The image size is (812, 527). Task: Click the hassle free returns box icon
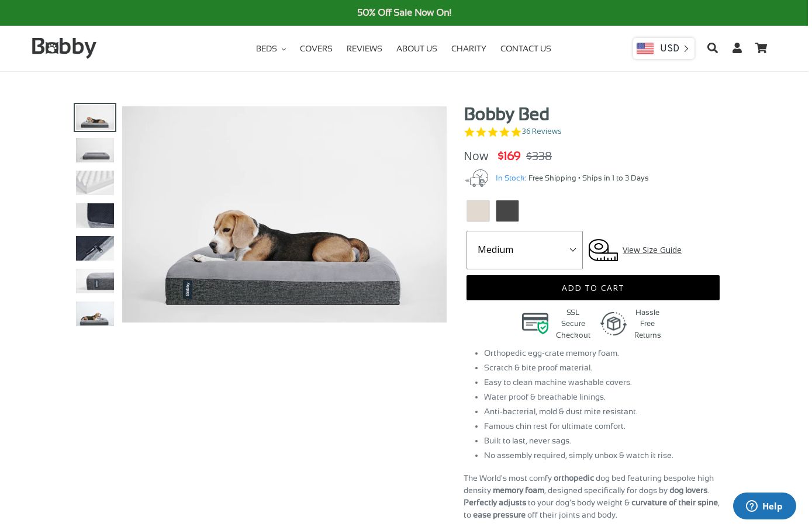[x=613, y=324]
